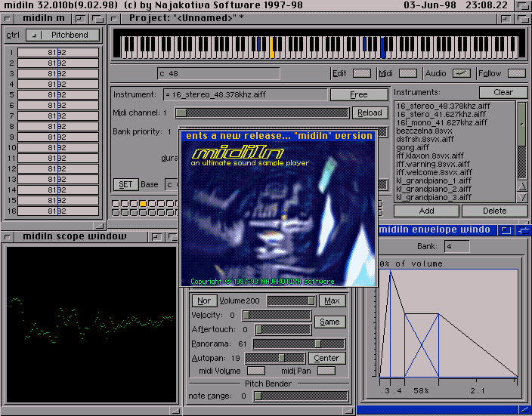532x416 pixels.
Task: Click the instruments list scroll up arrow
Action: coord(522,186)
